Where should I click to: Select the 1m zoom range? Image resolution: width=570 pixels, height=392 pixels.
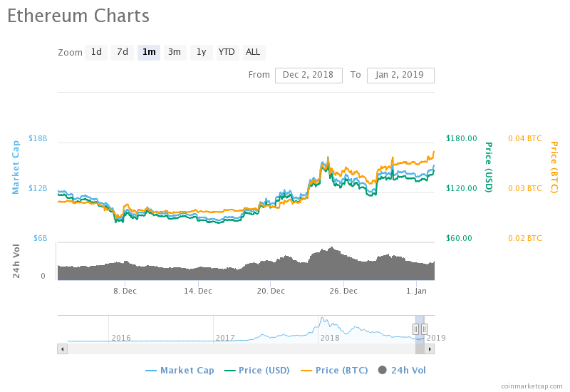149,52
